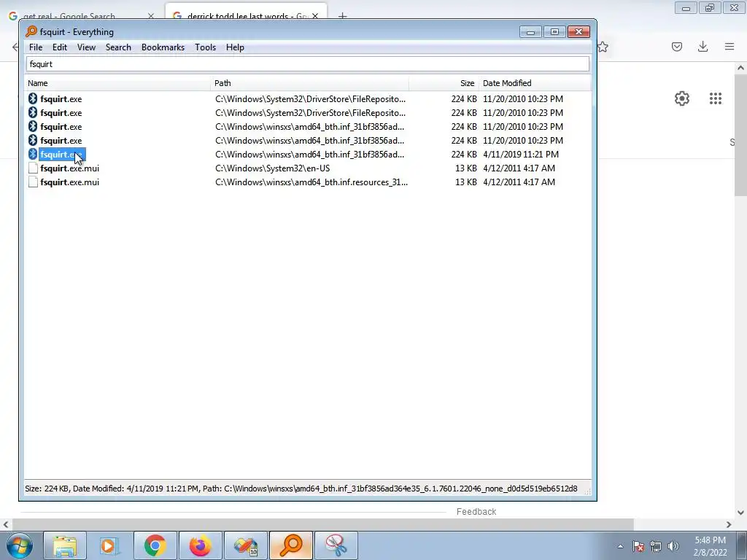Click Firefox bookmark star icon
The image size is (747, 560).
(x=603, y=47)
